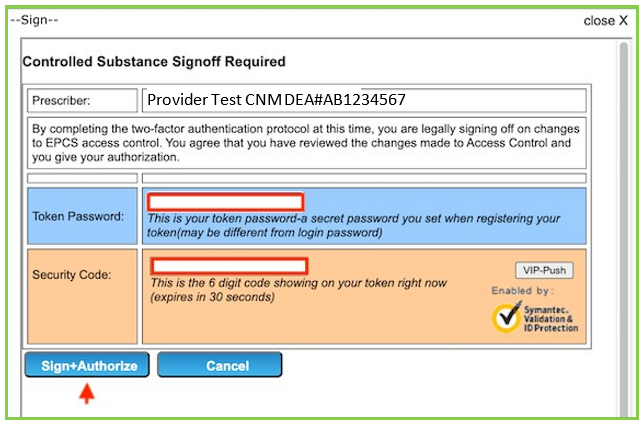Click into the Security Code input box
This screenshot has width=641, height=426.
[229, 266]
